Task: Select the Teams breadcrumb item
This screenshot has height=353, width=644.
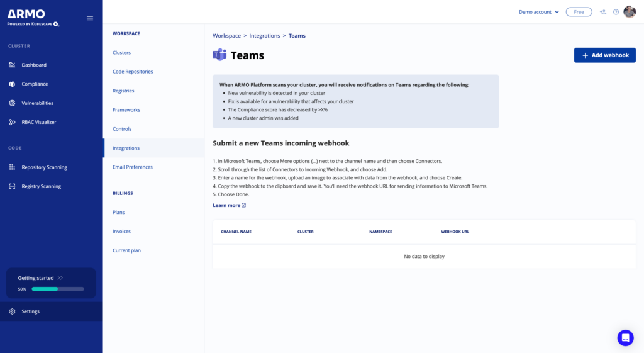Action: (x=297, y=36)
